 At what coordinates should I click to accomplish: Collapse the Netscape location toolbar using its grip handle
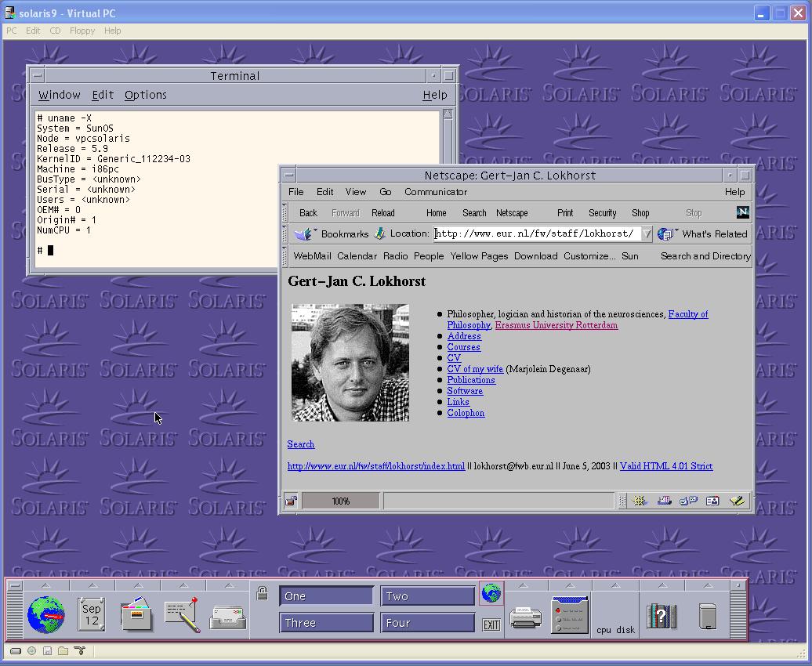[x=285, y=234]
